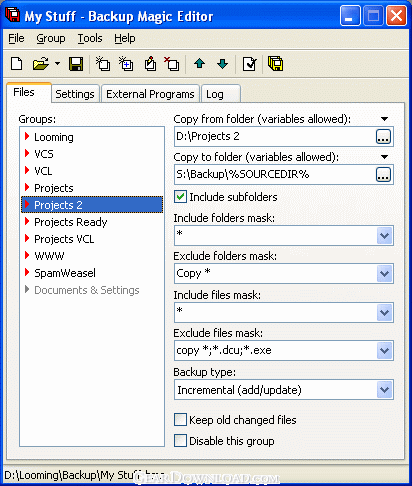This screenshot has height=486, width=412.
Task: Open the Backup type dropdown
Action: click(385, 389)
